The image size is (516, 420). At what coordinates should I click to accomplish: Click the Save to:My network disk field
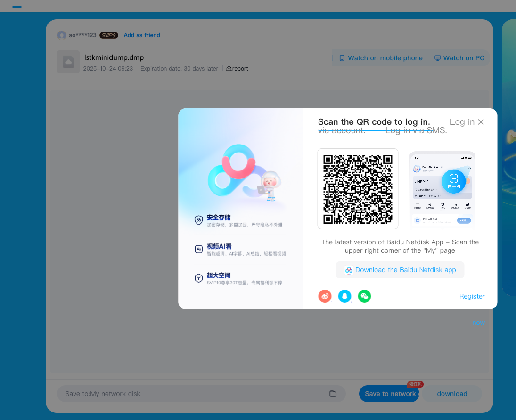pyautogui.click(x=201, y=394)
